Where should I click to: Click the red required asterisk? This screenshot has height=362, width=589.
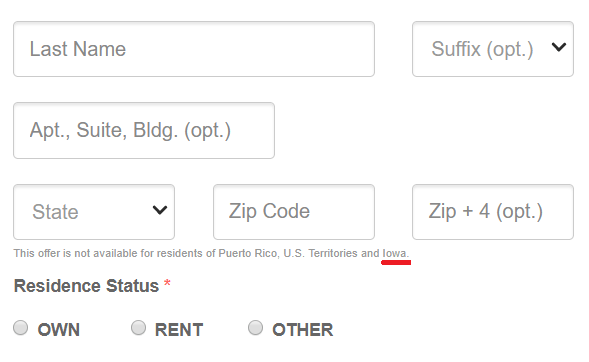(167, 284)
